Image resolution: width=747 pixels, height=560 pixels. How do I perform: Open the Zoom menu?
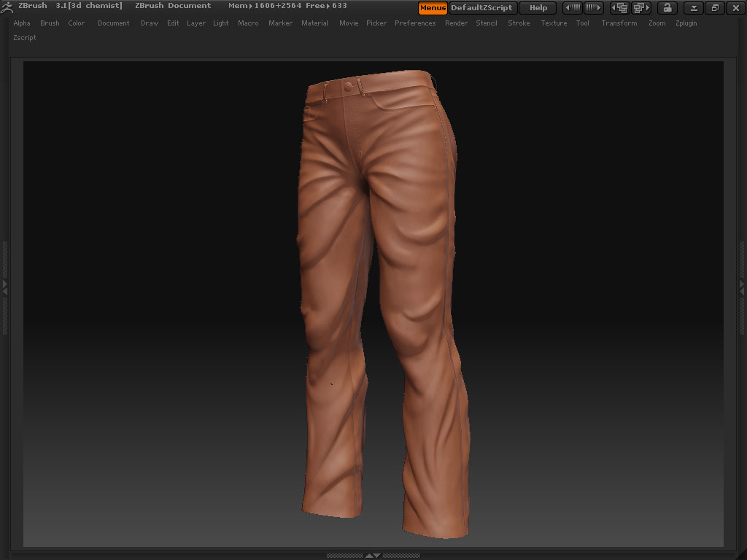pos(657,23)
